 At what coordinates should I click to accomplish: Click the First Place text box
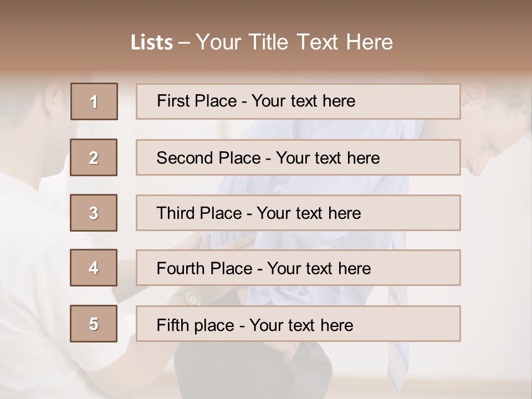click(x=298, y=101)
